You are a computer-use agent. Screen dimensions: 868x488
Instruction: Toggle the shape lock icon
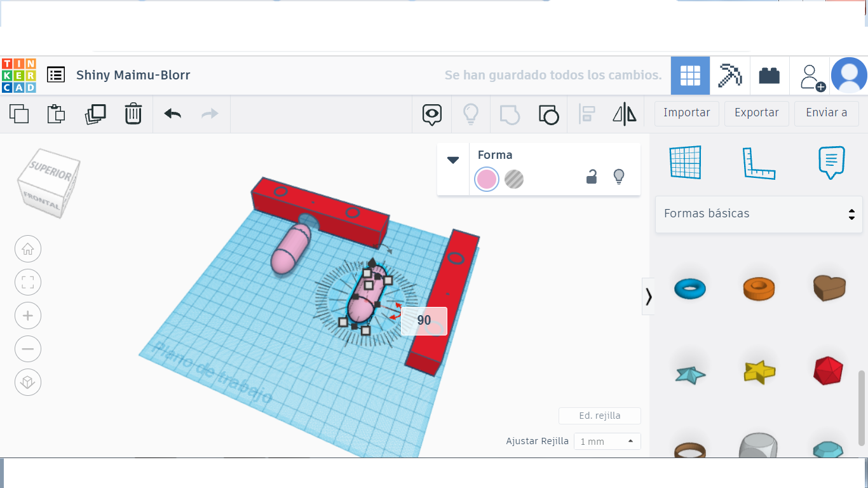pyautogui.click(x=592, y=177)
